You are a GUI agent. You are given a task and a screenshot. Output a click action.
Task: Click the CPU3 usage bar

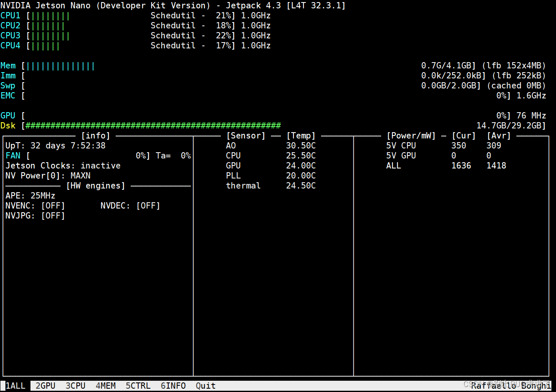(50, 36)
